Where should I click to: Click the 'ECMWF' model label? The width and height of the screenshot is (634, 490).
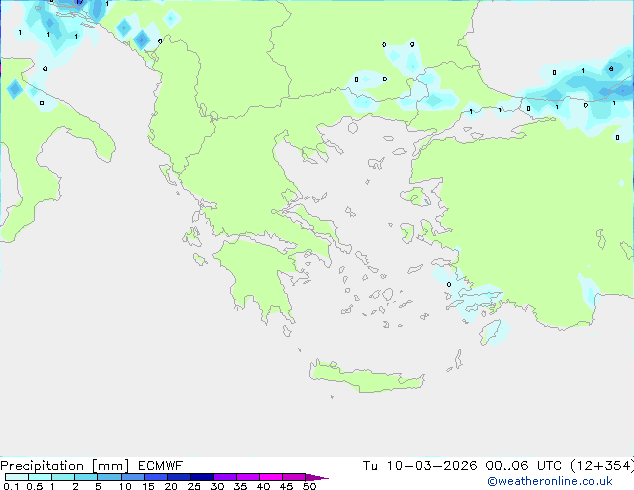(161, 466)
